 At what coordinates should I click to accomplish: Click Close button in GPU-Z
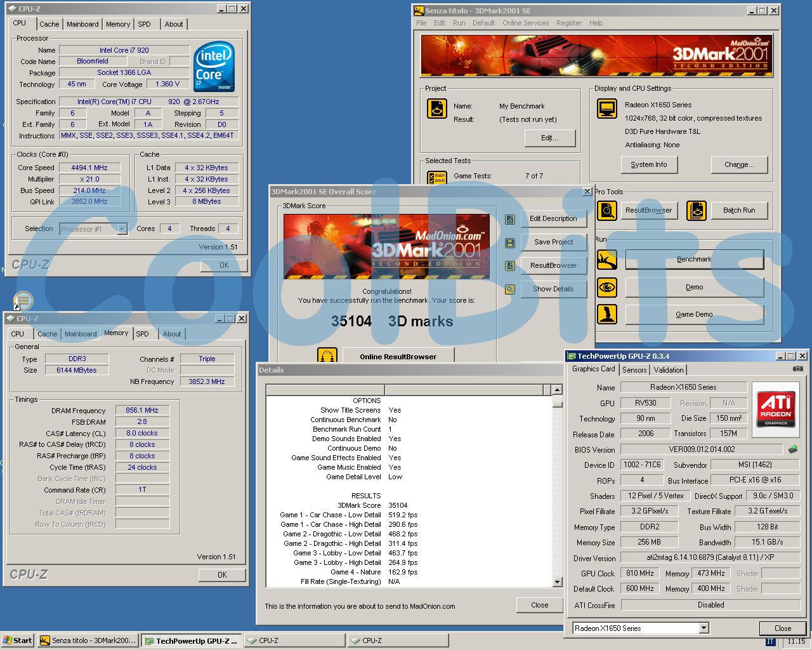coord(783,628)
